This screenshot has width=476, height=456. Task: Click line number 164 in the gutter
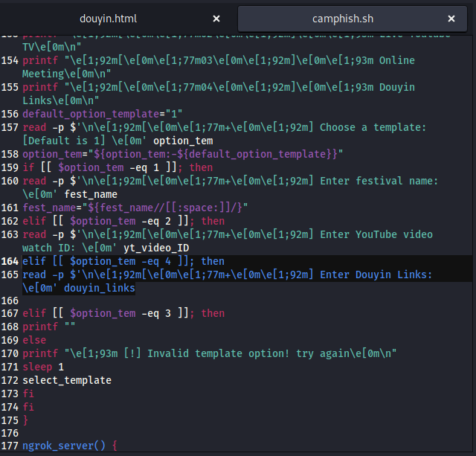click(x=10, y=261)
